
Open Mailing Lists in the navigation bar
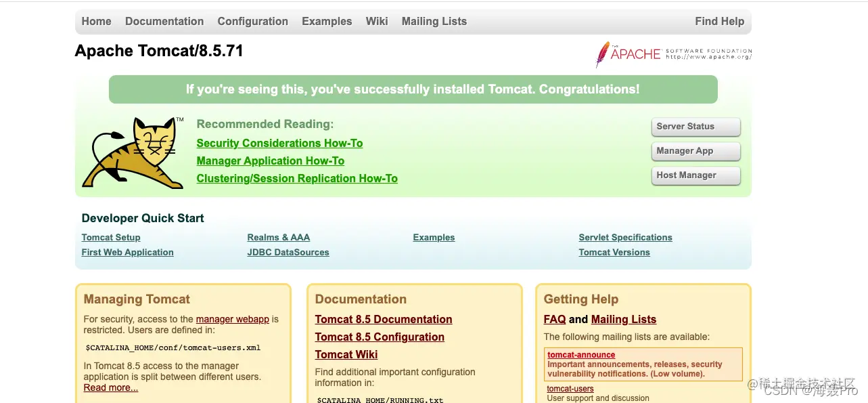(x=434, y=22)
